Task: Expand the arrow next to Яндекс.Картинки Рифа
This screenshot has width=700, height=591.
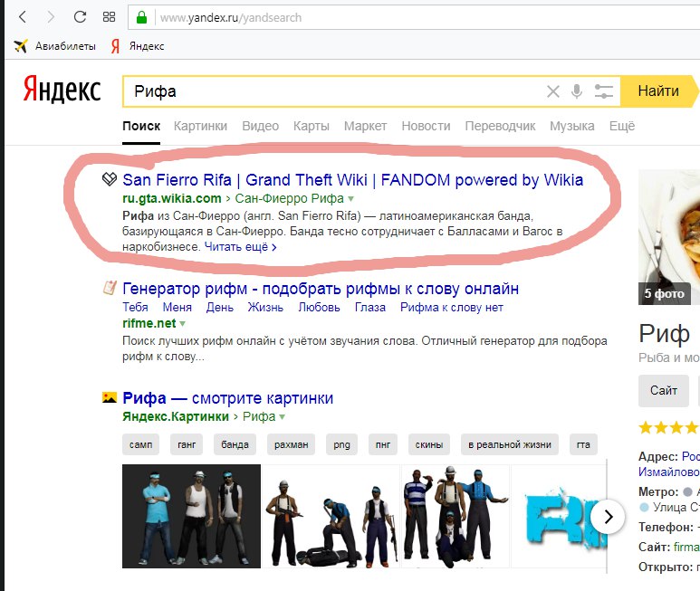Action: click(x=282, y=416)
